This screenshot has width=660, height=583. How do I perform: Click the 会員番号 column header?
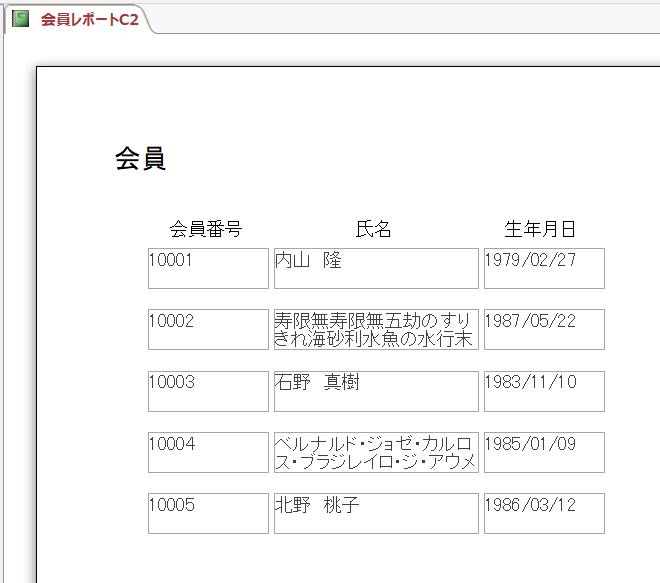pyautogui.click(x=206, y=229)
